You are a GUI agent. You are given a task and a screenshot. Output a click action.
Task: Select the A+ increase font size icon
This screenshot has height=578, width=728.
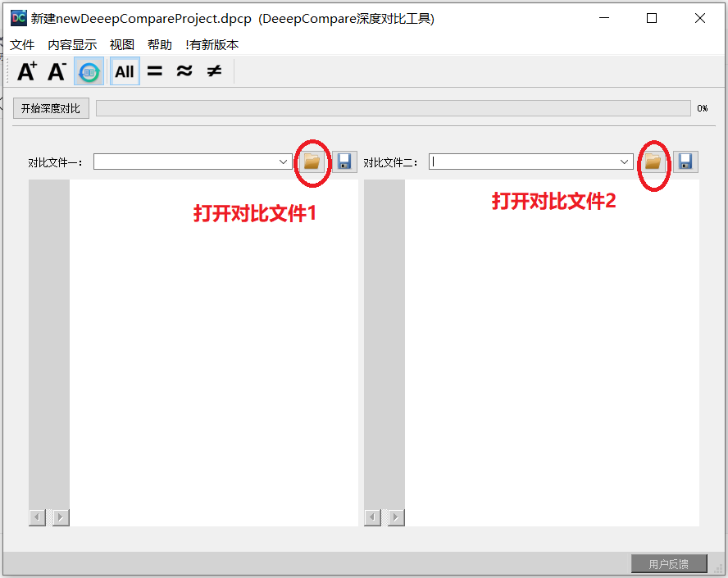coord(25,71)
